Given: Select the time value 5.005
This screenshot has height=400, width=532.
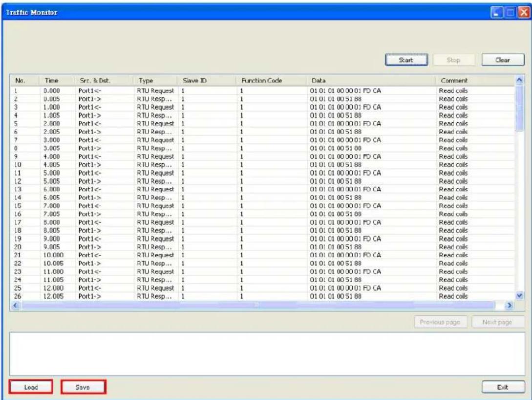Looking at the screenshot, I should (x=52, y=181).
